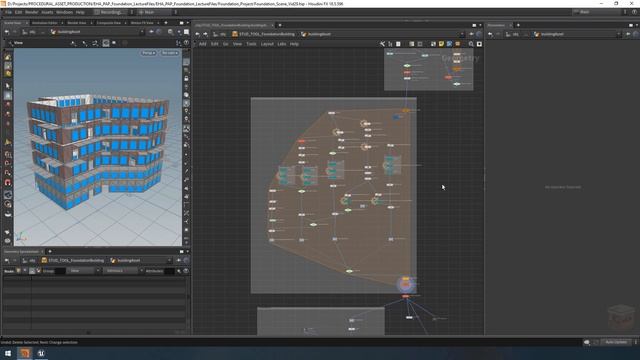Open the network editor Layout menu

[267, 44]
